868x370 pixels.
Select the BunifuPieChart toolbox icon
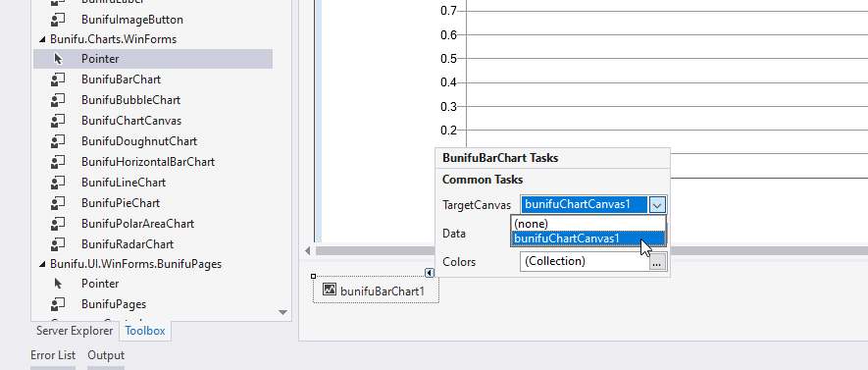(58, 203)
